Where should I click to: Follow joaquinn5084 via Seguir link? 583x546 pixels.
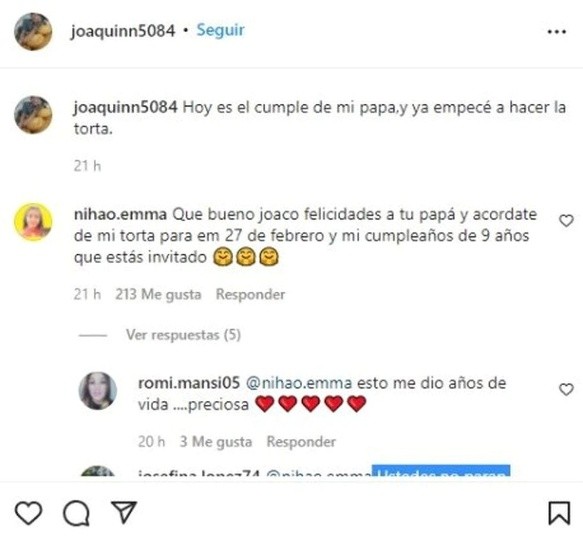click(x=220, y=30)
